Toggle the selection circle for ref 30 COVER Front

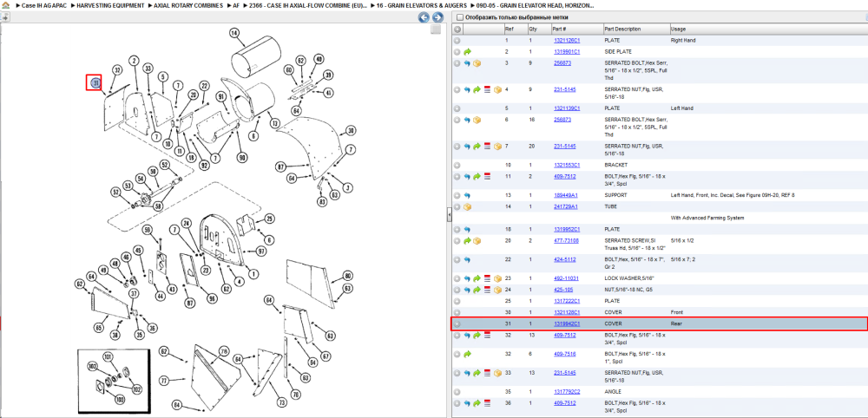pos(457,312)
